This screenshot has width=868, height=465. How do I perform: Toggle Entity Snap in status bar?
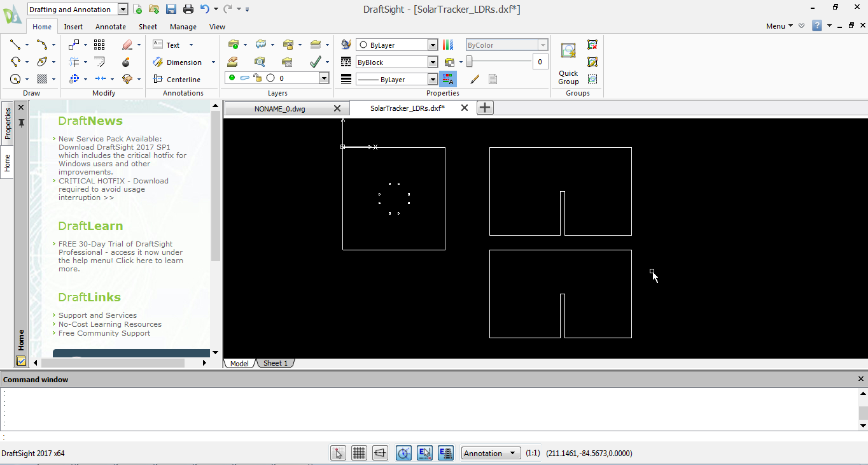[x=424, y=453]
